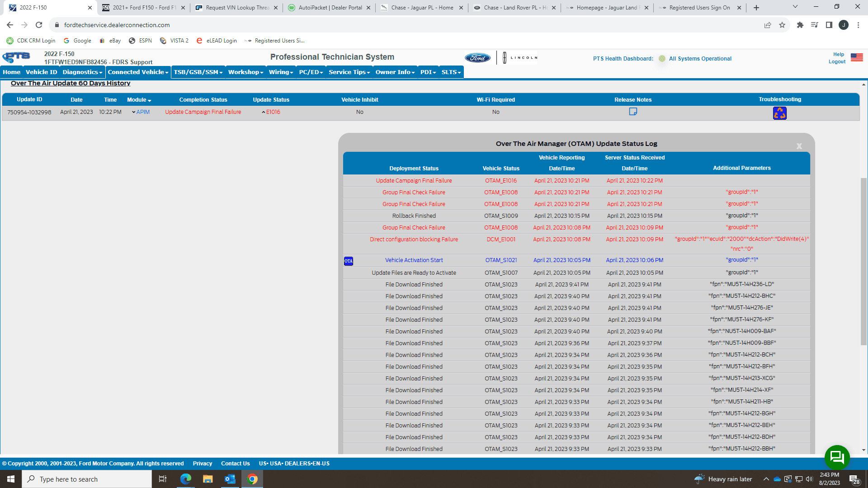This screenshot has height=488, width=868.
Task: Open the green chat bubble icon
Action: click(837, 457)
